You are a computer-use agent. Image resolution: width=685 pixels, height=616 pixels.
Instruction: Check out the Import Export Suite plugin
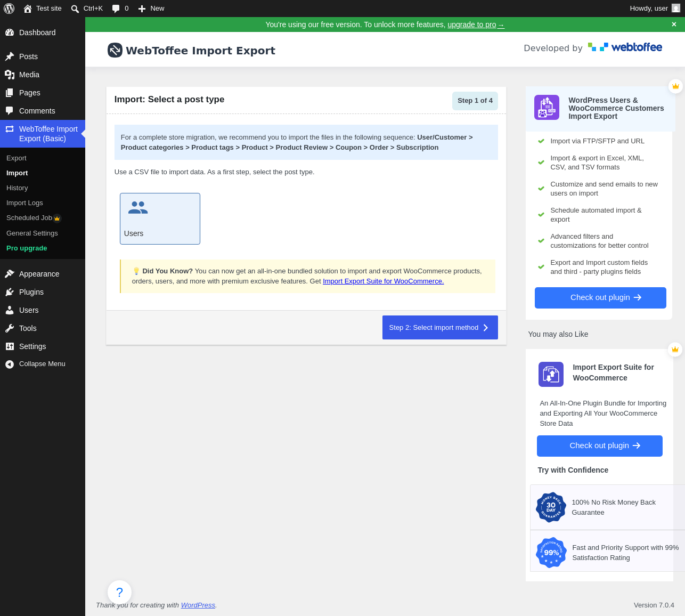pyautogui.click(x=600, y=446)
